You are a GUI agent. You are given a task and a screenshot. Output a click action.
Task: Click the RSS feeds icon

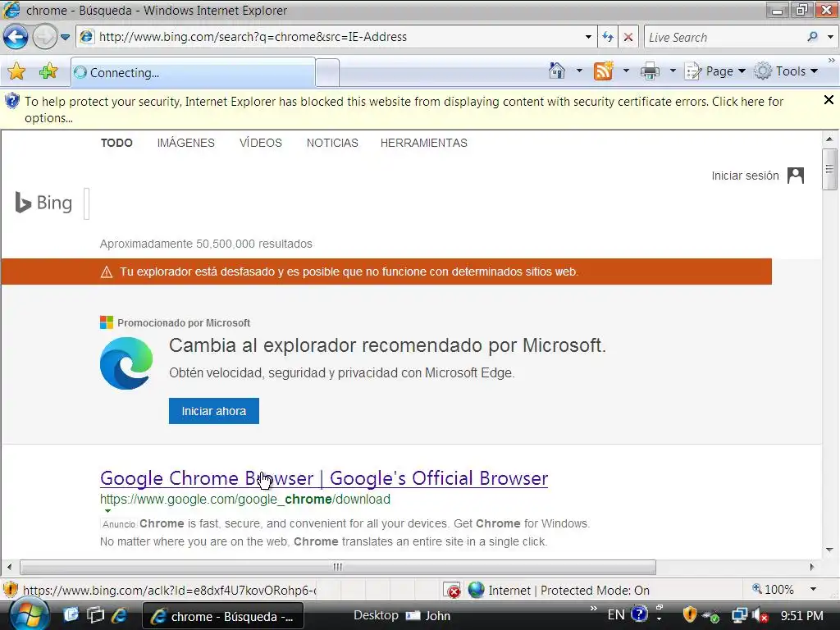[x=603, y=71]
